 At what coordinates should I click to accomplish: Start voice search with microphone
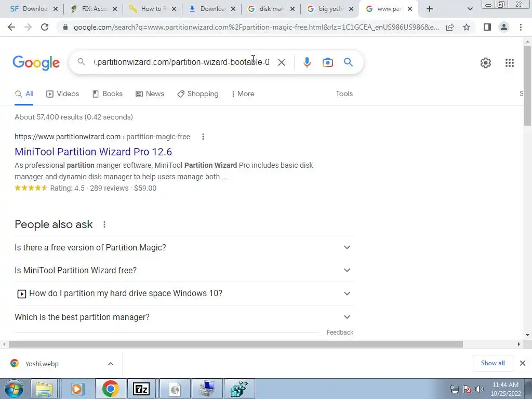pos(307,62)
